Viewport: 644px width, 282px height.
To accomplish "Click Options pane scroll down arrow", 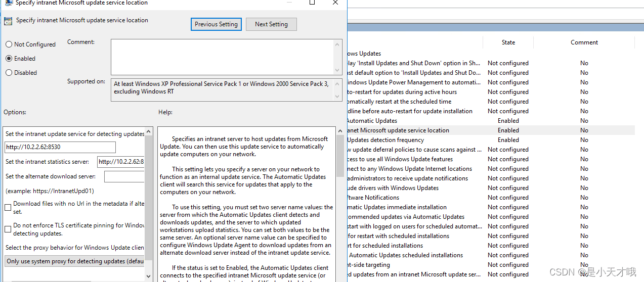I will point(149,276).
